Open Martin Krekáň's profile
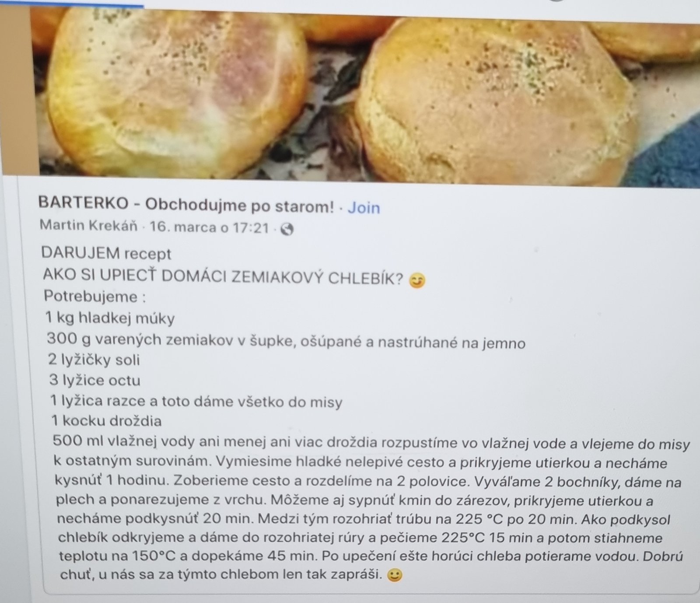 point(88,226)
